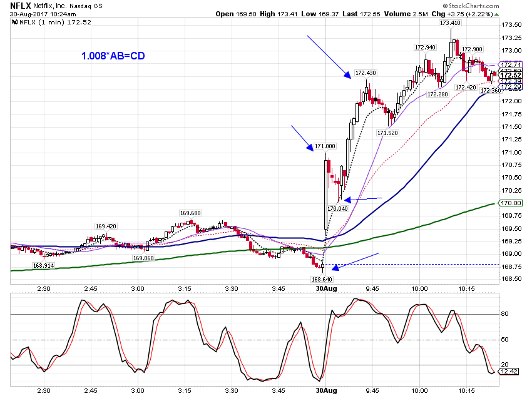Click the blue 1.008*AB=CD annotation text

point(113,56)
